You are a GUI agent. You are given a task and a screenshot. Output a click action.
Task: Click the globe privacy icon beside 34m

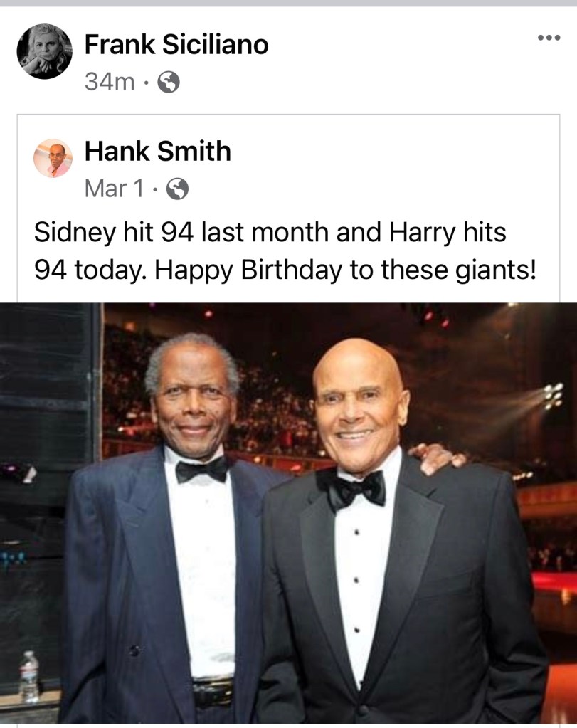point(168,83)
